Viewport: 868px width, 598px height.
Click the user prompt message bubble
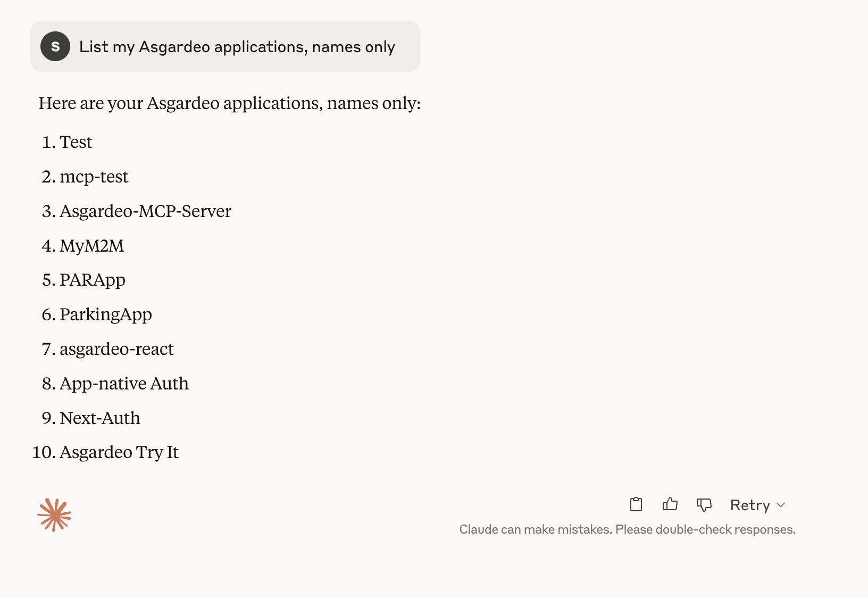coord(225,46)
